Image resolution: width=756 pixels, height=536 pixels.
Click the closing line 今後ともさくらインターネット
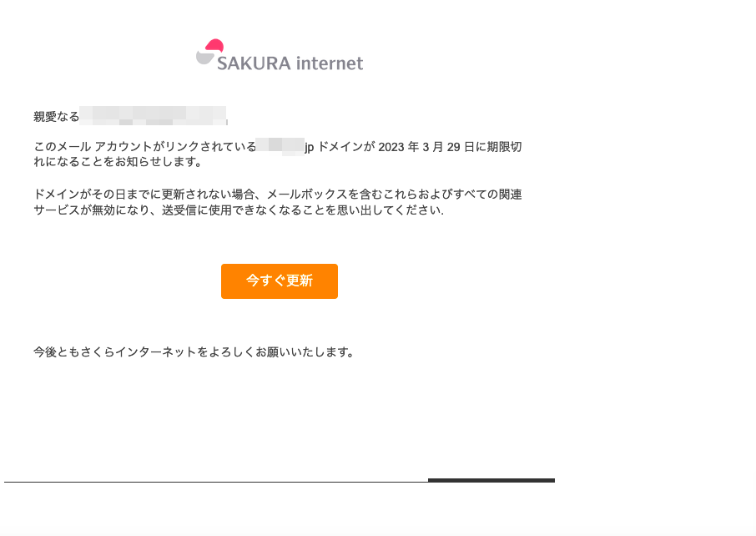(x=194, y=352)
